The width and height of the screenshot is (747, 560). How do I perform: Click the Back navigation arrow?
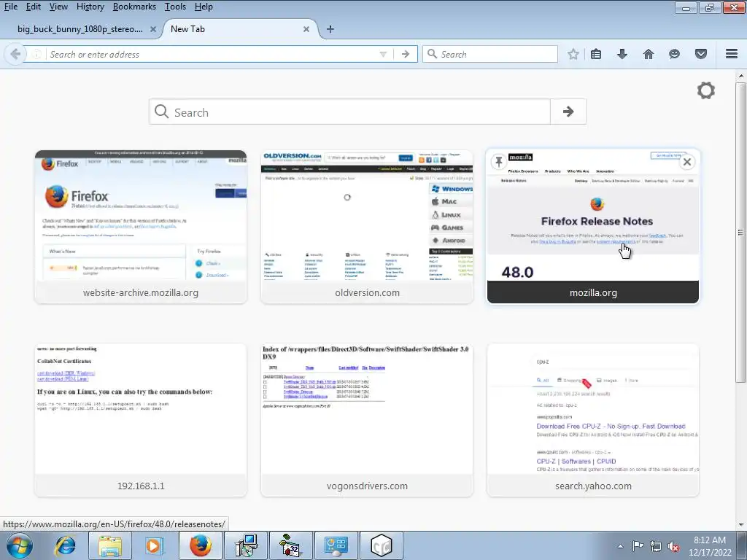click(15, 54)
